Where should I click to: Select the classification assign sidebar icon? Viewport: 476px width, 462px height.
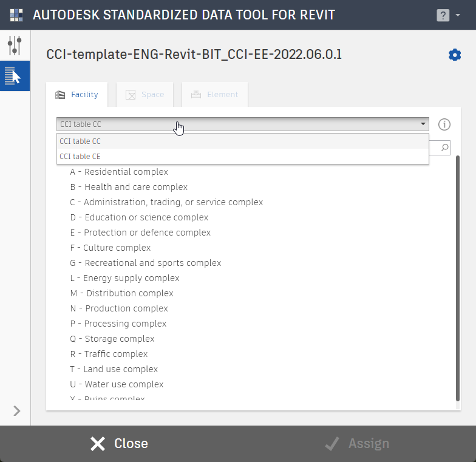coord(15,76)
